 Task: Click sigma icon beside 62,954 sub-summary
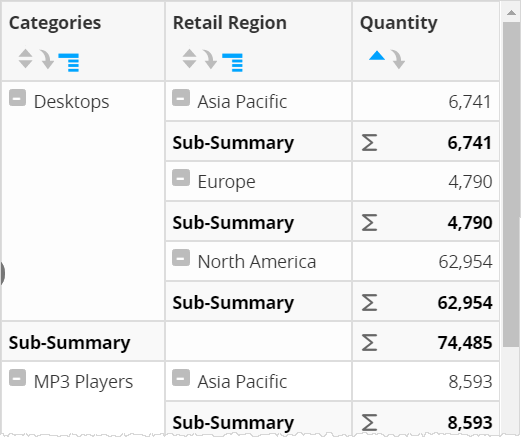click(369, 302)
